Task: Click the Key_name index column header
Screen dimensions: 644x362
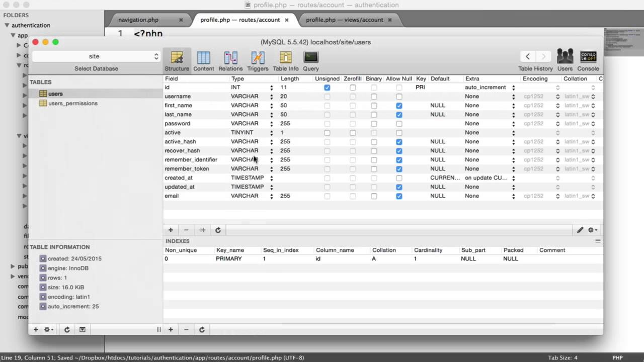Action: tap(230, 250)
